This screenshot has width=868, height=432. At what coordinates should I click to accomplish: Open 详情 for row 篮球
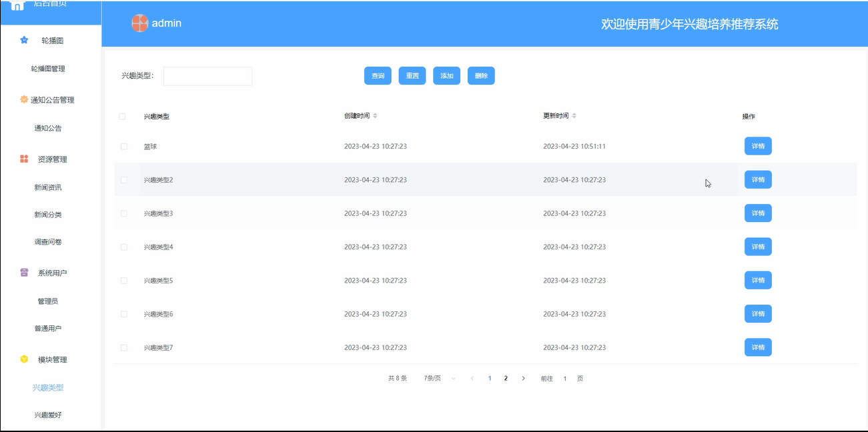click(x=758, y=146)
